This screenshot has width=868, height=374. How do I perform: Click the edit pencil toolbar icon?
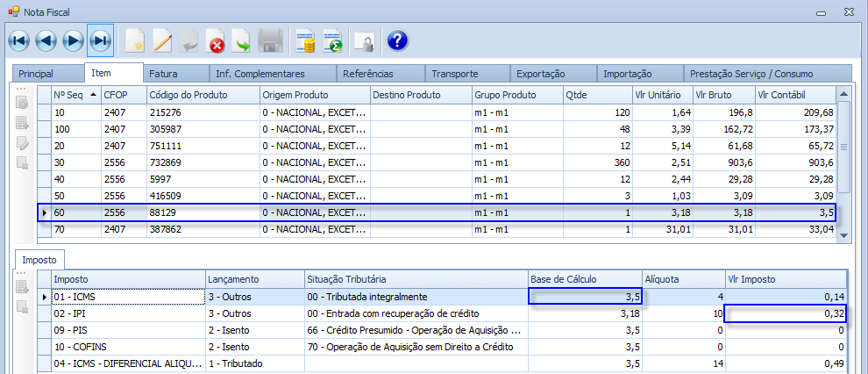[162, 40]
